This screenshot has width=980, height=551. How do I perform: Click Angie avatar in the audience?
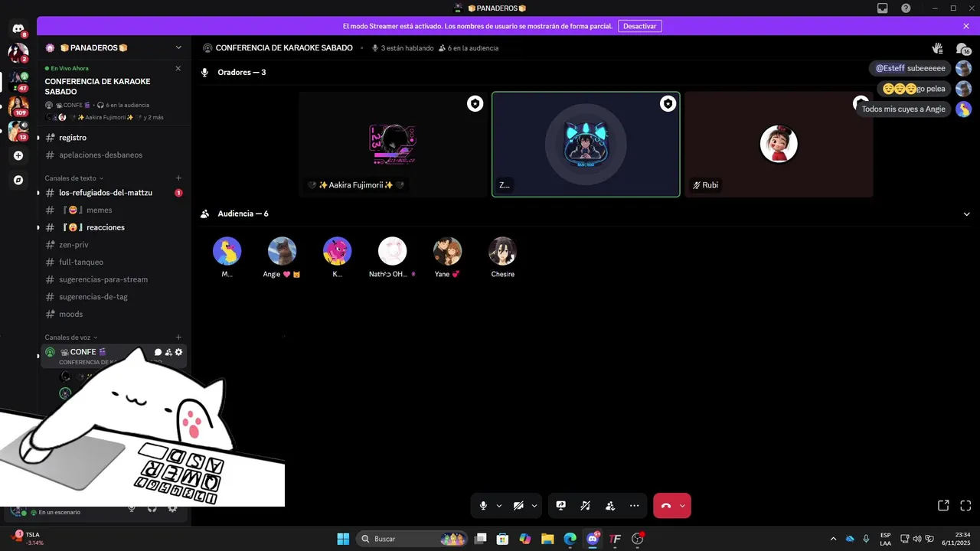[x=282, y=251]
